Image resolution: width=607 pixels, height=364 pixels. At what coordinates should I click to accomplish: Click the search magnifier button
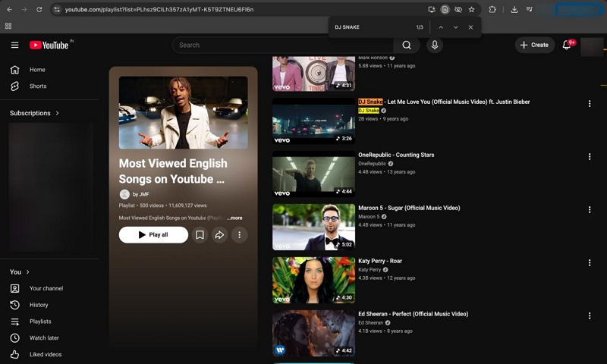click(x=407, y=45)
